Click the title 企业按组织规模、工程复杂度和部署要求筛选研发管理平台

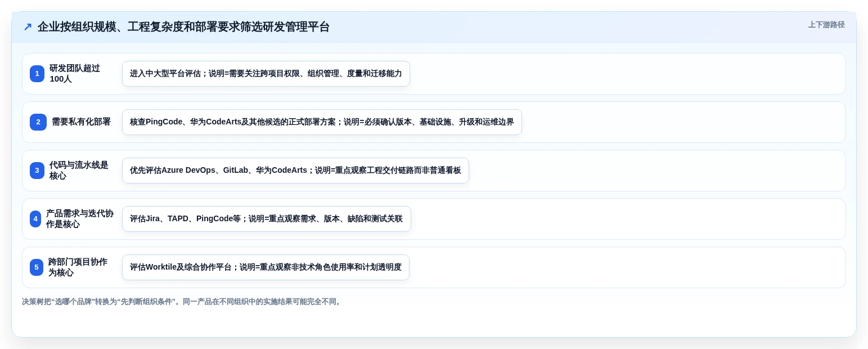point(183,27)
